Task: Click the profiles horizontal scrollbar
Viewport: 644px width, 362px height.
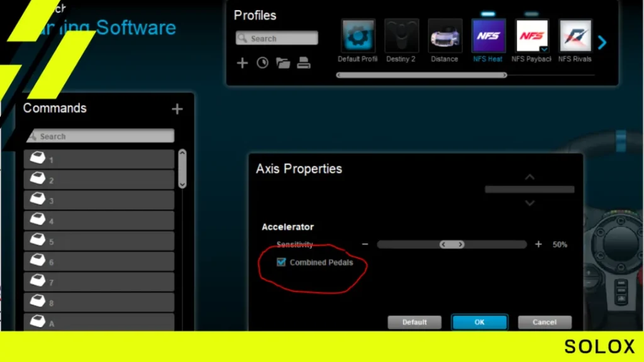Action: click(x=422, y=75)
